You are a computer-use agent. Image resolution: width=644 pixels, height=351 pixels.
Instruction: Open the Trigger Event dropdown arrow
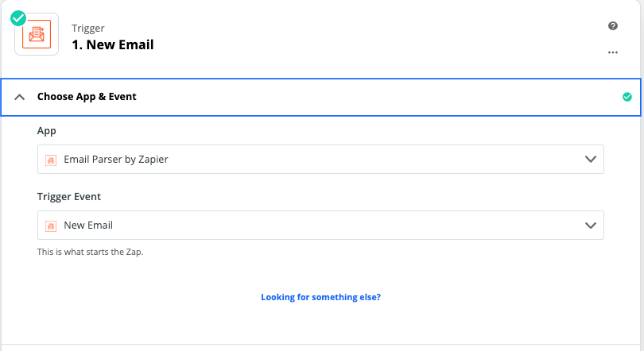(x=590, y=225)
